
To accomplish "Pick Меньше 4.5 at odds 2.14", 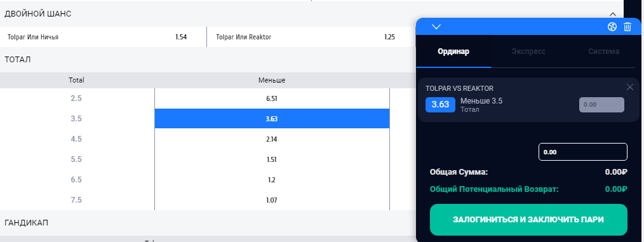I will tap(272, 139).
